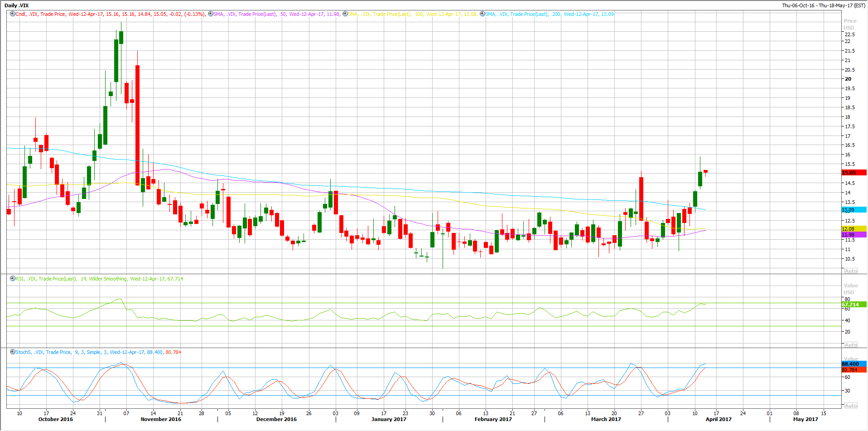Toggle Auto scaling on the Stochastic panel
Viewport: 868px width, 431px height.
[x=851, y=406]
